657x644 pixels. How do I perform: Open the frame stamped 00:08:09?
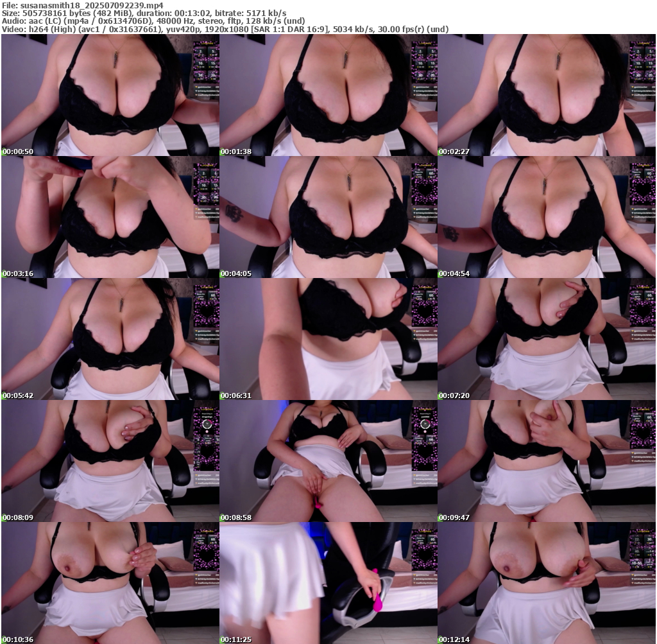pos(110,461)
